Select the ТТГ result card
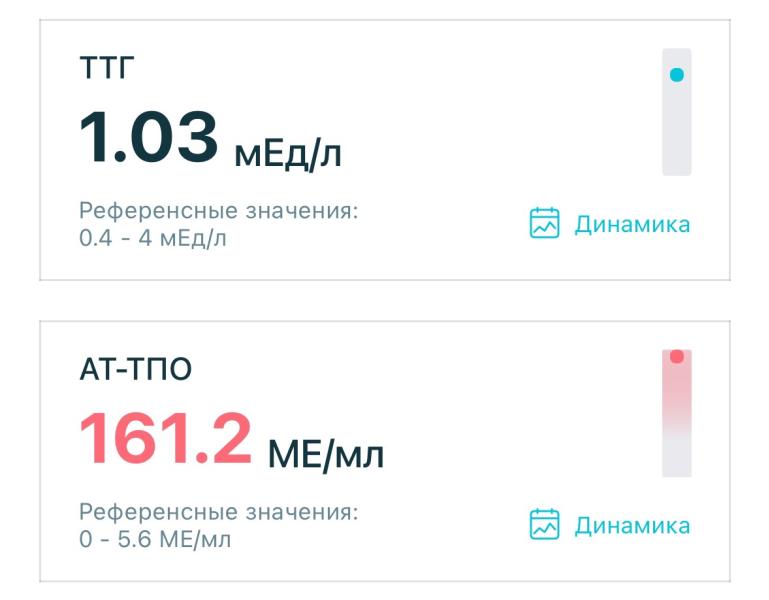 tap(385, 150)
